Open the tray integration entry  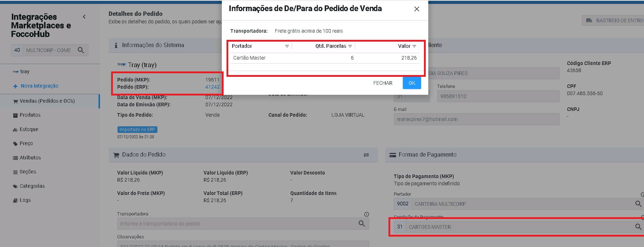coord(22,71)
